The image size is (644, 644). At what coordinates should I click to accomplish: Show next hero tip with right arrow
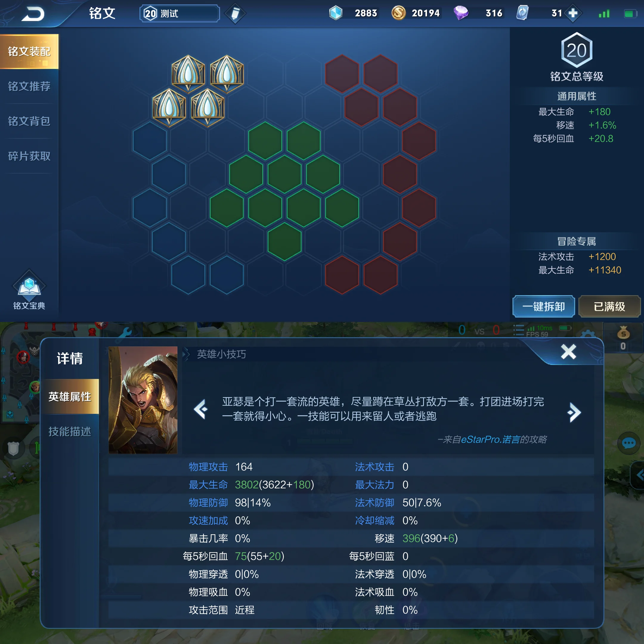point(574,412)
